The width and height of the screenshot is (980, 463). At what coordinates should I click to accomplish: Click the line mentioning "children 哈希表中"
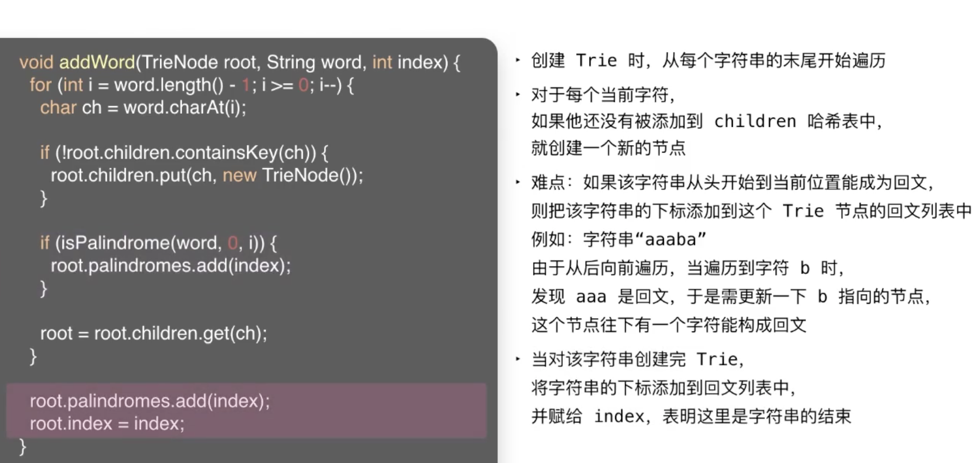tap(706, 121)
